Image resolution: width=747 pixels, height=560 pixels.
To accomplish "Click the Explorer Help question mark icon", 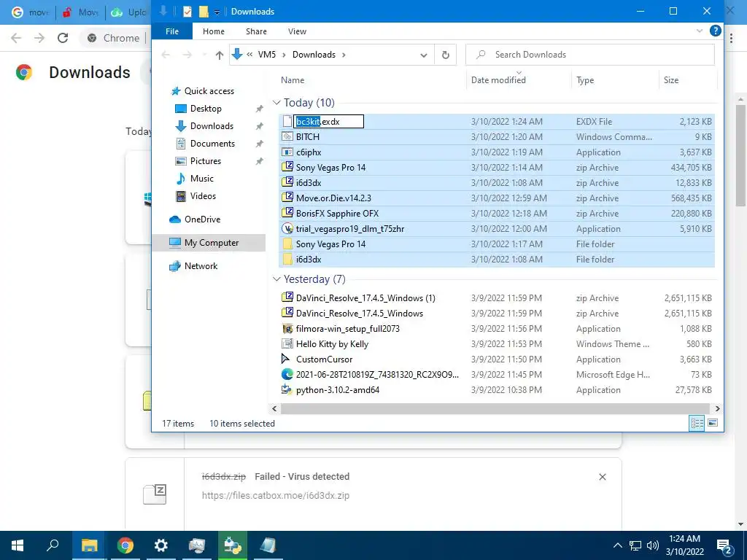I will [x=715, y=31].
